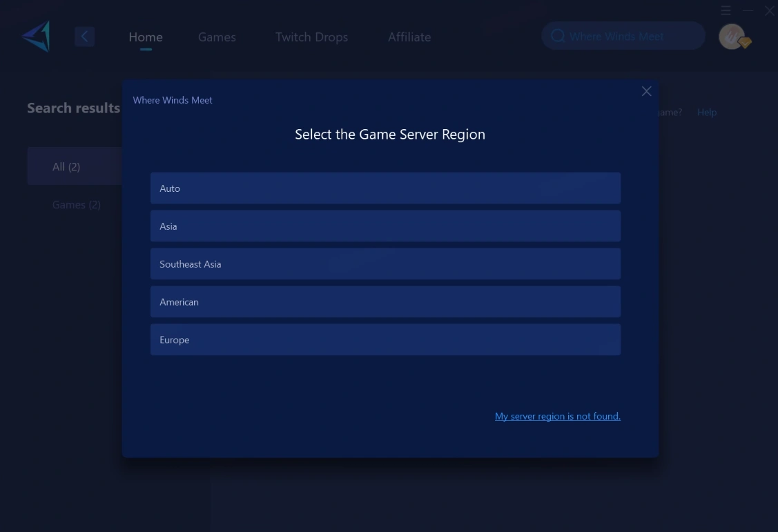Choose the Europe server region
The image size is (778, 532).
click(x=385, y=340)
